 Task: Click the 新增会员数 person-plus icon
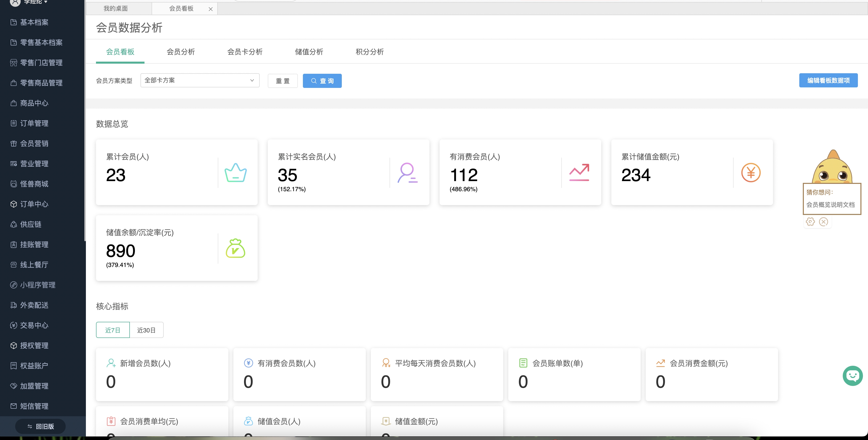(x=111, y=363)
